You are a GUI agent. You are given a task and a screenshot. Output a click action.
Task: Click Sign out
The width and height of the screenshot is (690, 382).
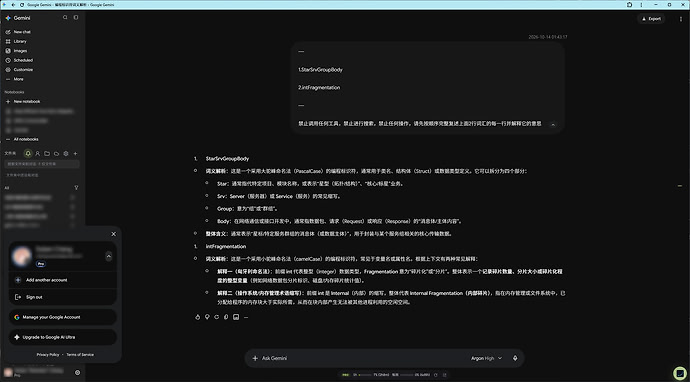click(x=63, y=297)
